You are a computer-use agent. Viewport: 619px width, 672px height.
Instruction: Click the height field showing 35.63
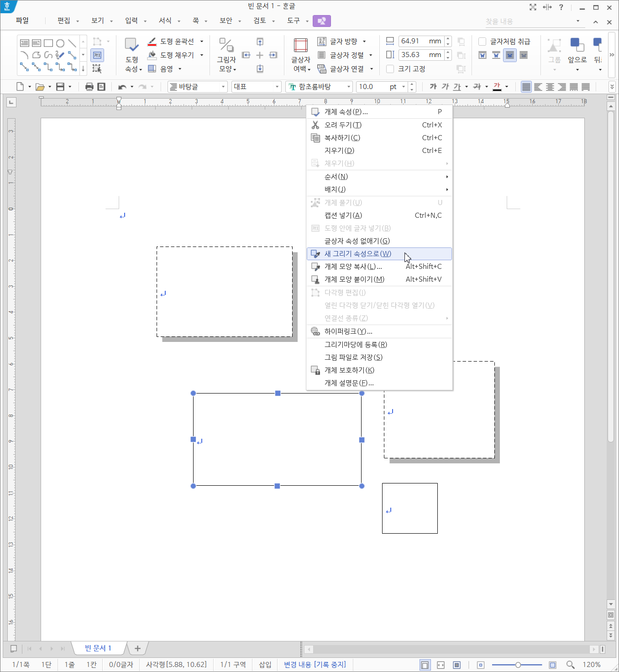tap(421, 55)
